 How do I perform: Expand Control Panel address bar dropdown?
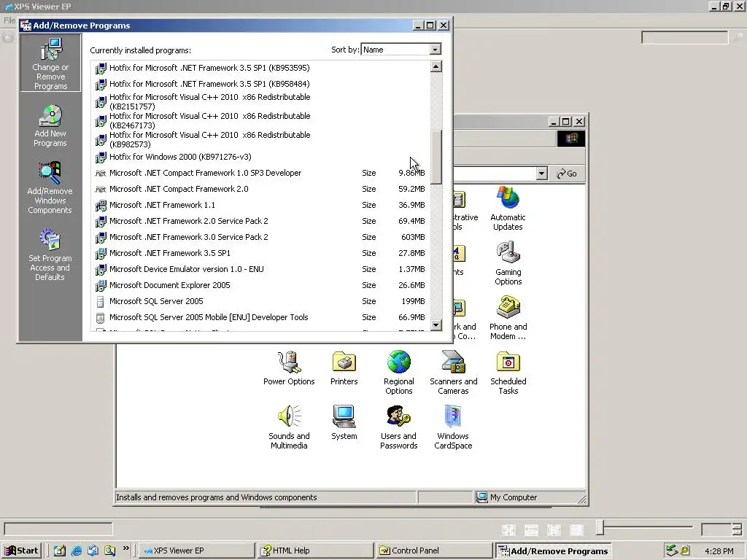(541, 174)
